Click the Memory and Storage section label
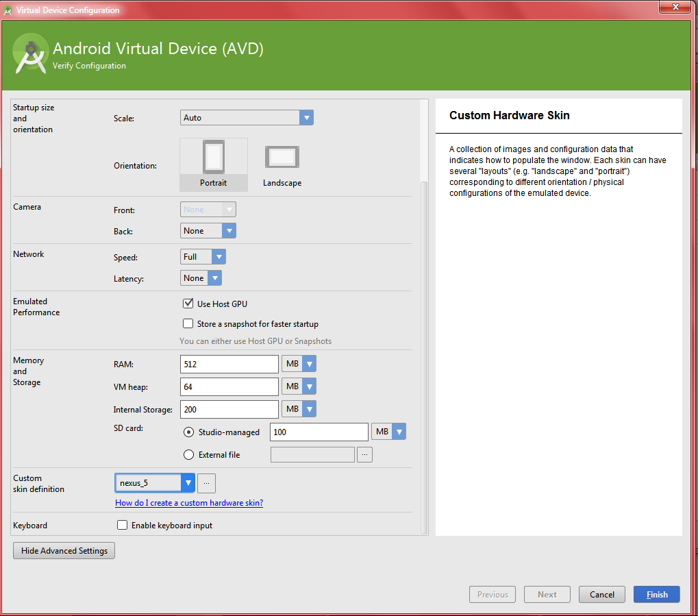 click(x=29, y=371)
